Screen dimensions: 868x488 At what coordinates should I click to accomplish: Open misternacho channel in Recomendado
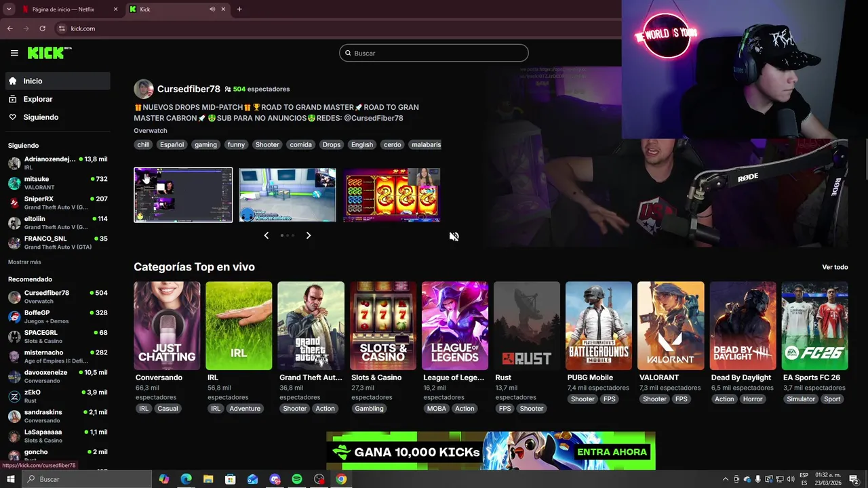coord(58,357)
